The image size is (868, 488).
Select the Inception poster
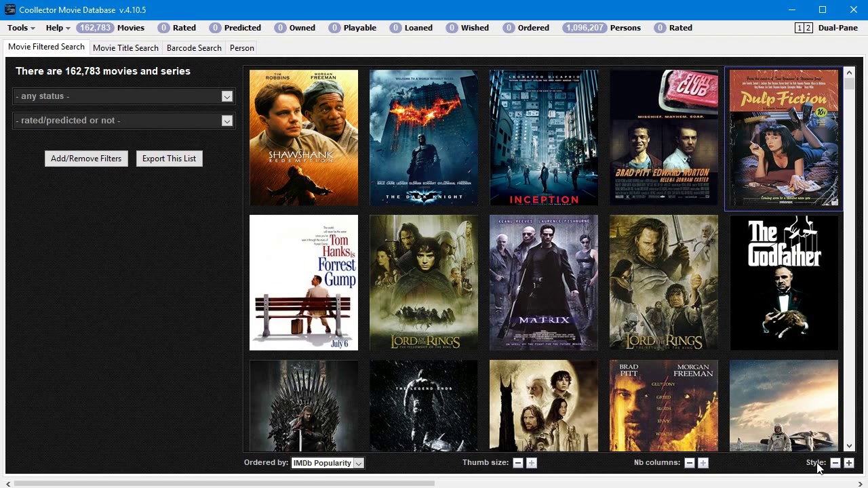(544, 138)
